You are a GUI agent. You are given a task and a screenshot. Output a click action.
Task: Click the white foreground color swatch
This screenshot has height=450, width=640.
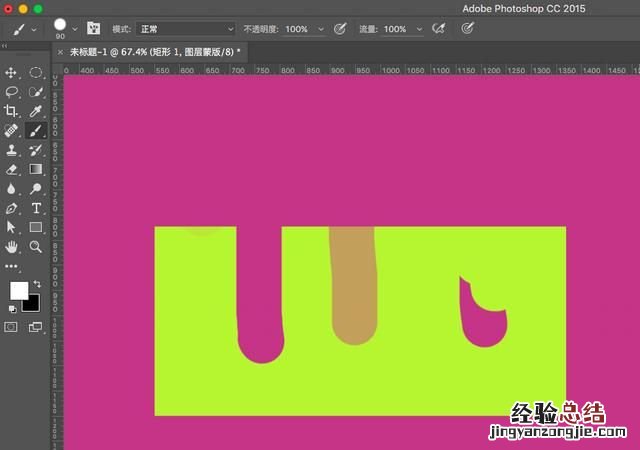(18, 291)
